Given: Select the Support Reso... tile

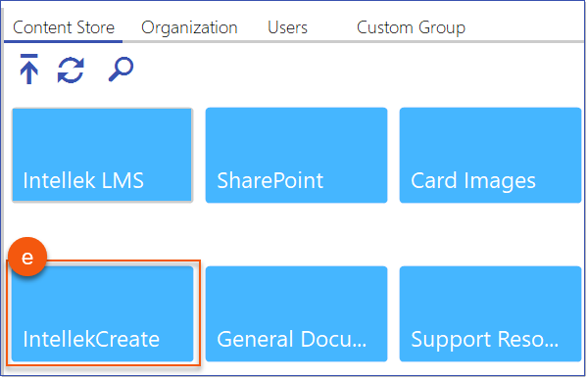Looking at the screenshot, I should [491, 313].
